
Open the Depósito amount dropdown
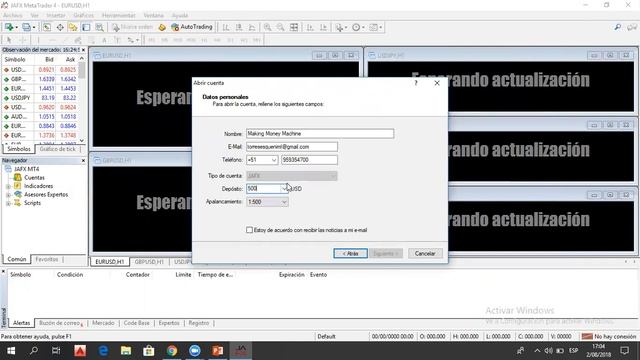[x=284, y=189]
